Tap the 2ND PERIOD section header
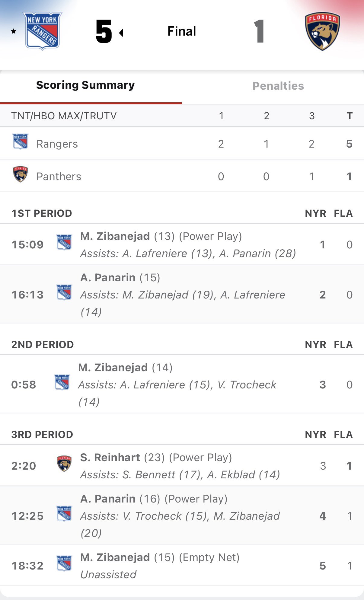The height and width of the screenshot is (600, 364). 43,345
